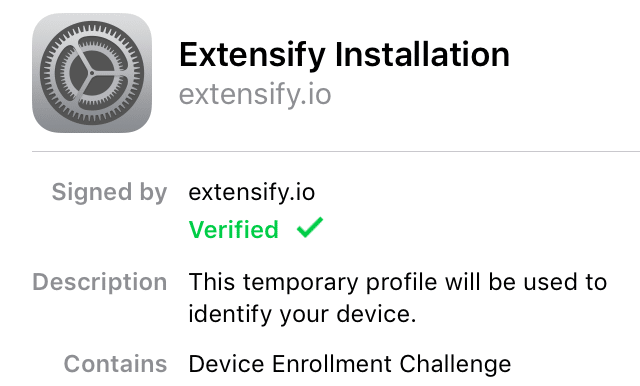
Task: Open the extensify.io signer next to Signed by
Action: (x=252, y=192)
